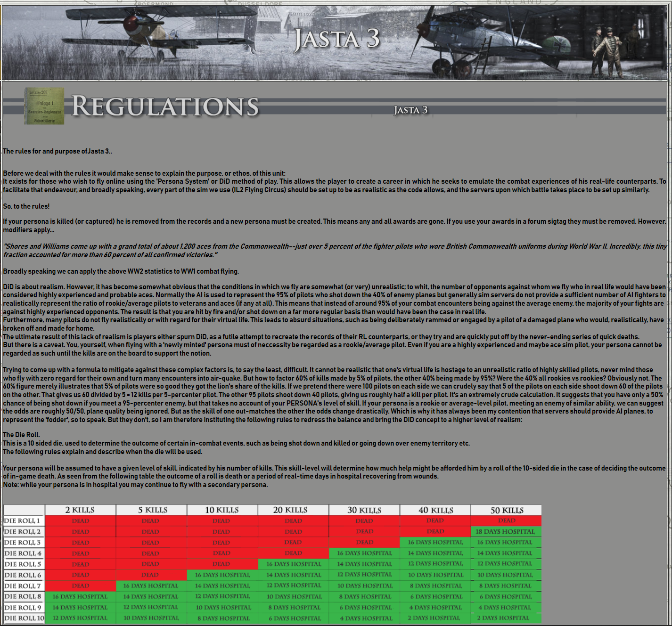Click the 'Die Roll 4' row label

[x=24, y=553]
